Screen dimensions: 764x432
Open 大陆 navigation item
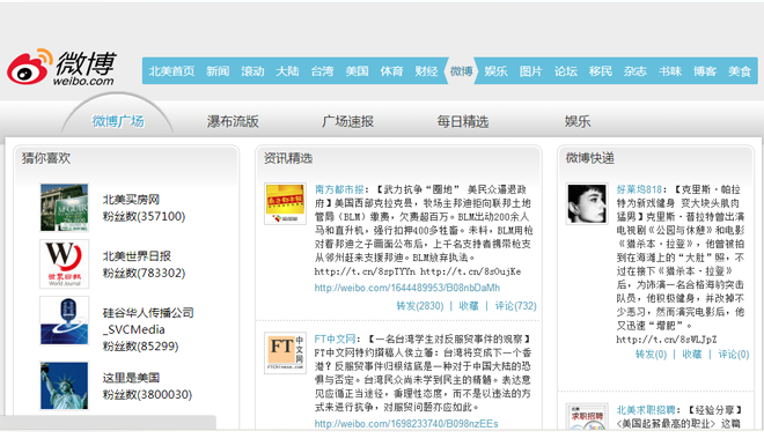pyautogui.click(x=287, y=71)
